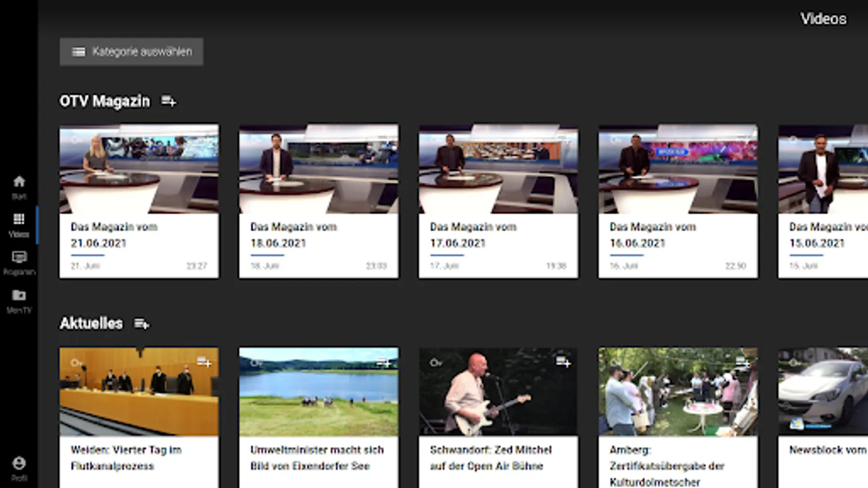Viewport: 868px width, 488px height.
Task: Add Schwandorf Zed Mitchel video to playlist
Action: 563,362
